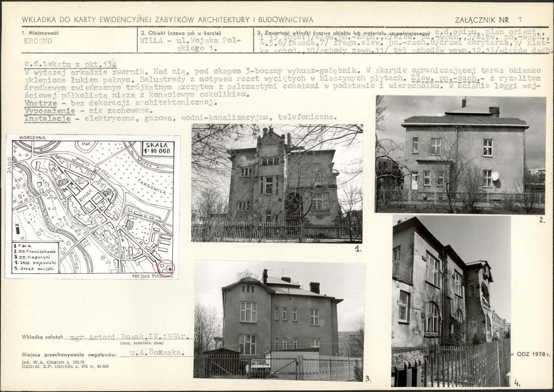The height and width of the screenshot is (392, 554).
Task: Click the 'jed. W.A. Olsztyn z. 135/S' imprint line
Action: (53, 362)
